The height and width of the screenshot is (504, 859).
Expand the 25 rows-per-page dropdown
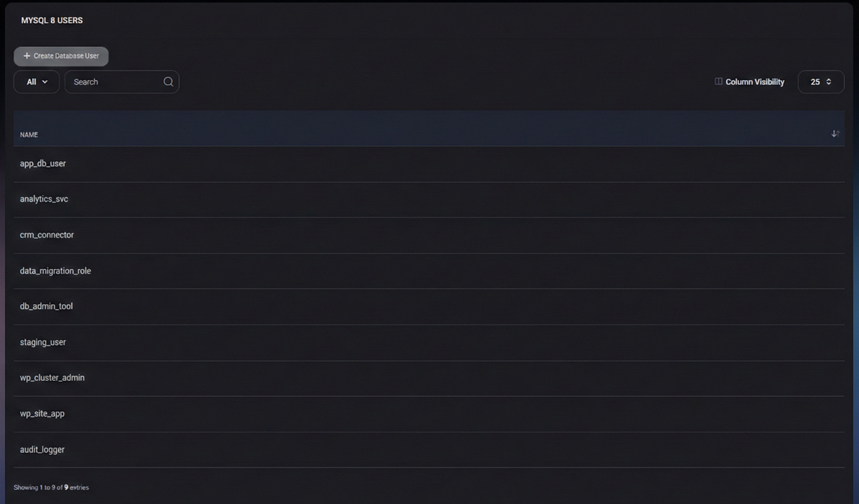tap(820, 82)
